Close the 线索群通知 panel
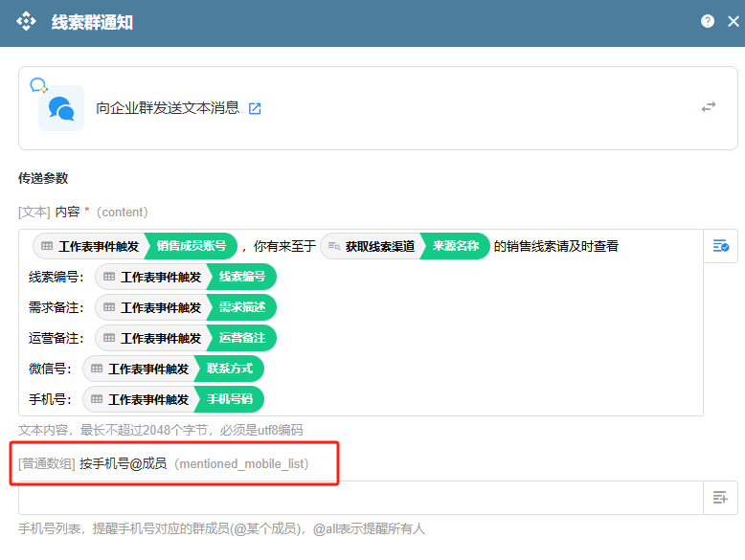Viewport: 745px width, 560px height. tap(733, 21)
